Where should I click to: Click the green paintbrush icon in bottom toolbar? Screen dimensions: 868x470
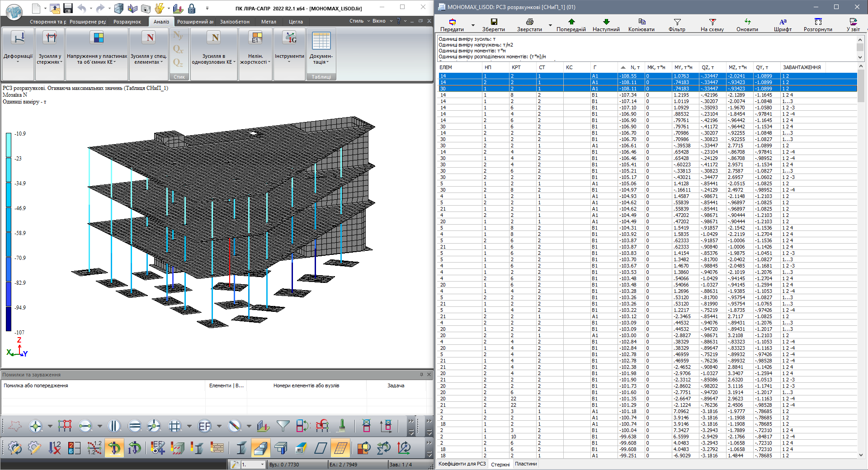point(342,426)
